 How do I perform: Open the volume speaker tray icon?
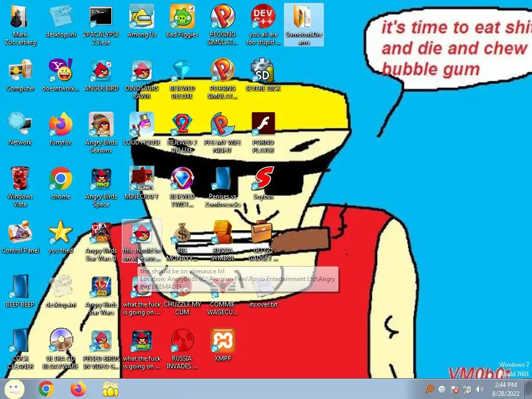pyautogui.click(x=480, y=389)
